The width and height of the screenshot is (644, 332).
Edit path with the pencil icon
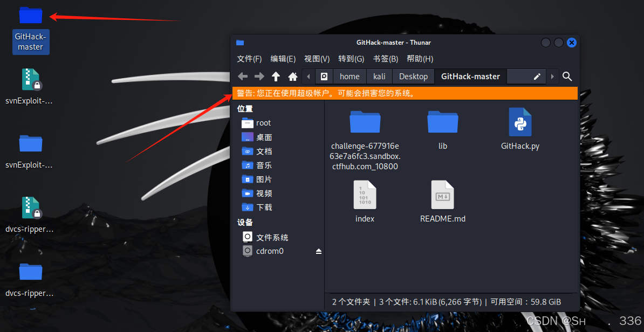point(537,77)
